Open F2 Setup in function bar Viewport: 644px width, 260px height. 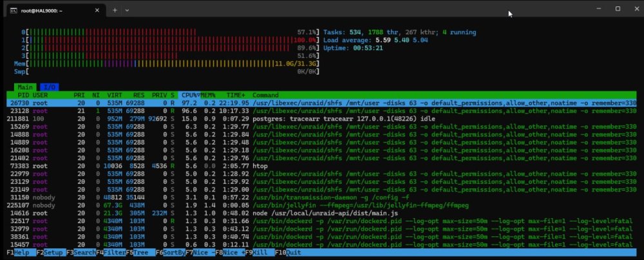pyautogui.click(x=51, y=252)
